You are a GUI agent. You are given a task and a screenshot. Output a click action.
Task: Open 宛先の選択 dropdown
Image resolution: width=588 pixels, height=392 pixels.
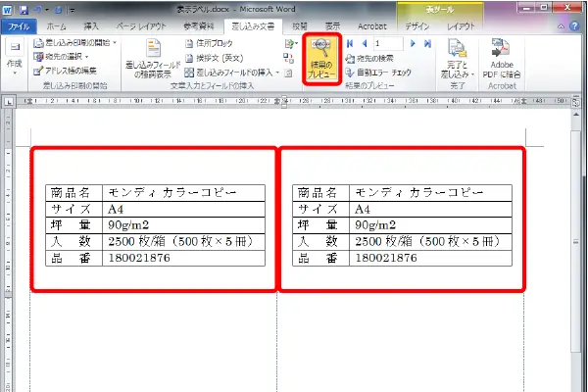pyautogui.click(x=61, y=57)
